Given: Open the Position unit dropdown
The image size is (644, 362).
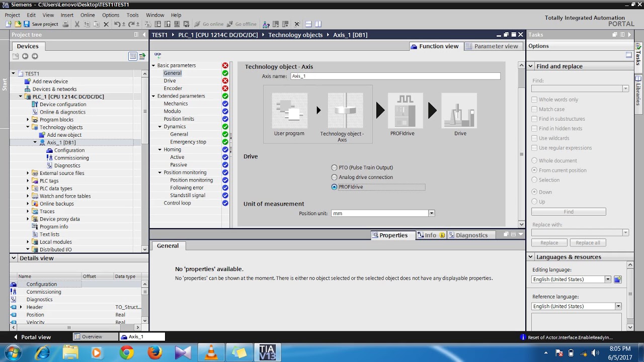Looking at the screenshot, I should coord(431,213).
